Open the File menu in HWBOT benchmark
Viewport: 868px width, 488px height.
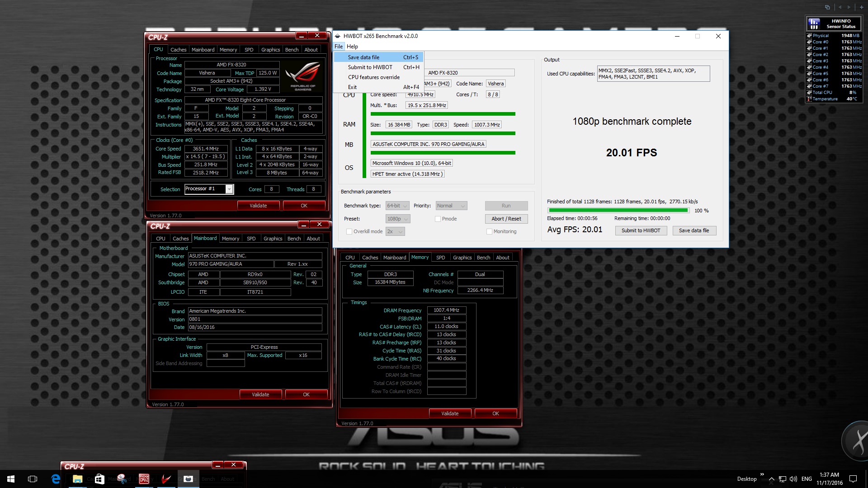[x=339, y=47]
